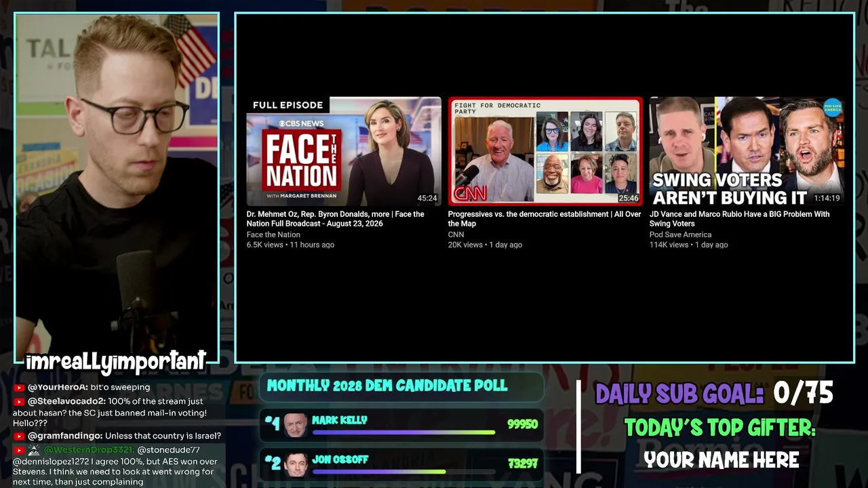Click Mark Kelly's poll progress bar
868x488 pixels.
(403, 432)
